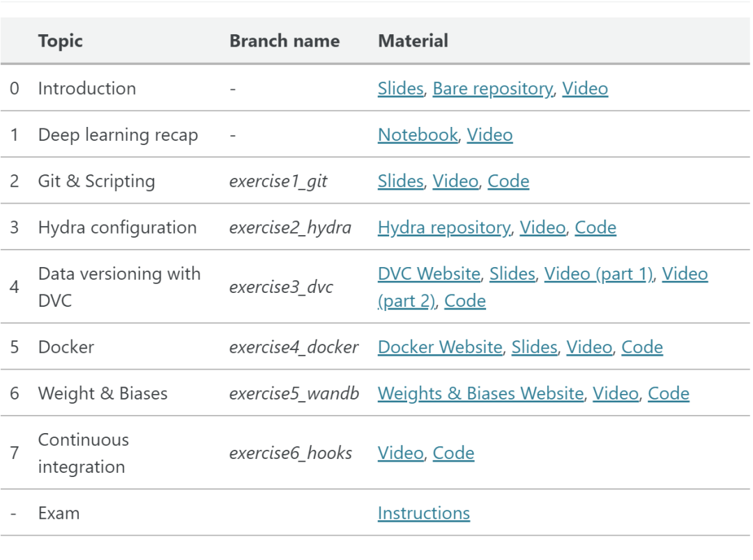Open the Bare repository link
This screenshot has width=753, height=560.
tap(492, 89)
